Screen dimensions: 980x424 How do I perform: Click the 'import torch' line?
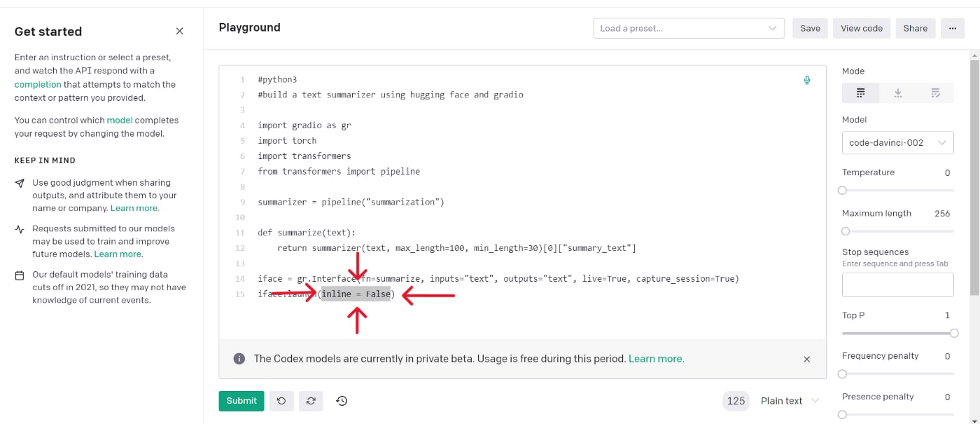pos(287,141)
